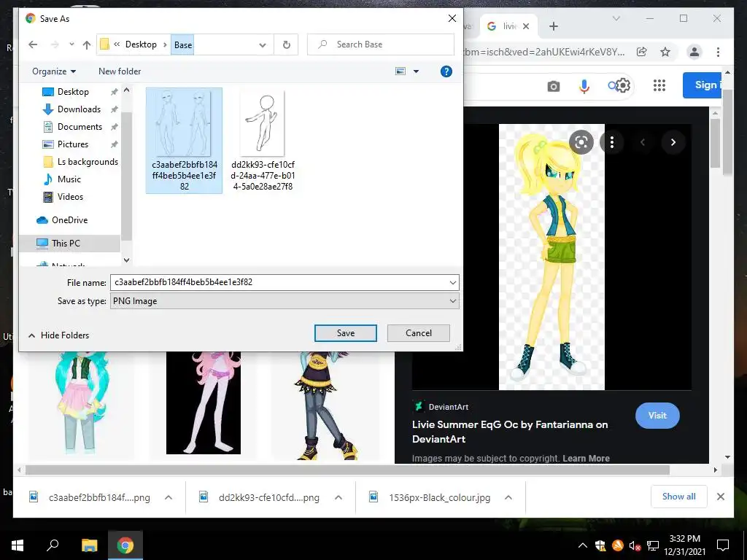
Task: Click Google Sign in button
Action: [x=703, y=85]
